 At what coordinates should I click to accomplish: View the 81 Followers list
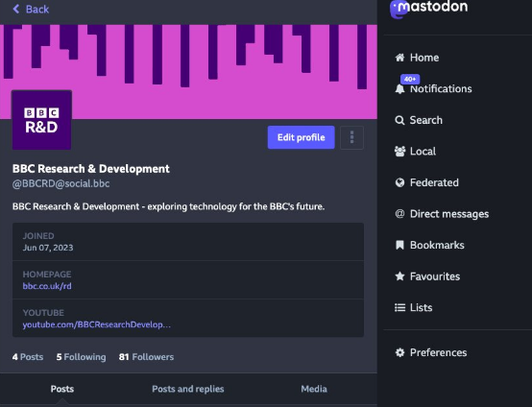[x=146, y=357]
